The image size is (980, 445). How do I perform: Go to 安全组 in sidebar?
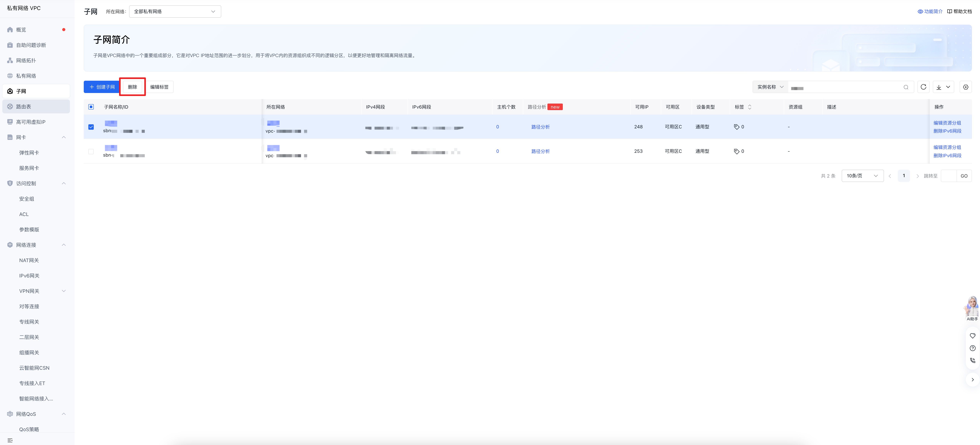(27, 199)
